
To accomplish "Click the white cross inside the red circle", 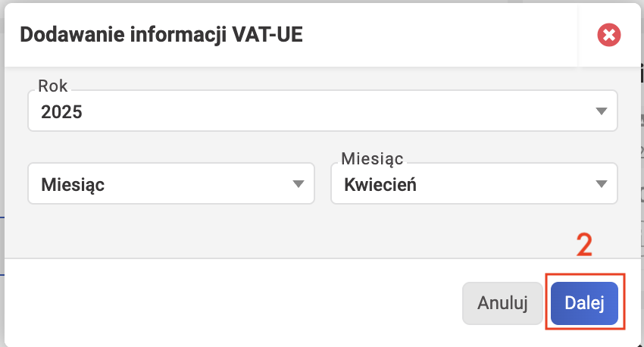I will click(608, 35).
